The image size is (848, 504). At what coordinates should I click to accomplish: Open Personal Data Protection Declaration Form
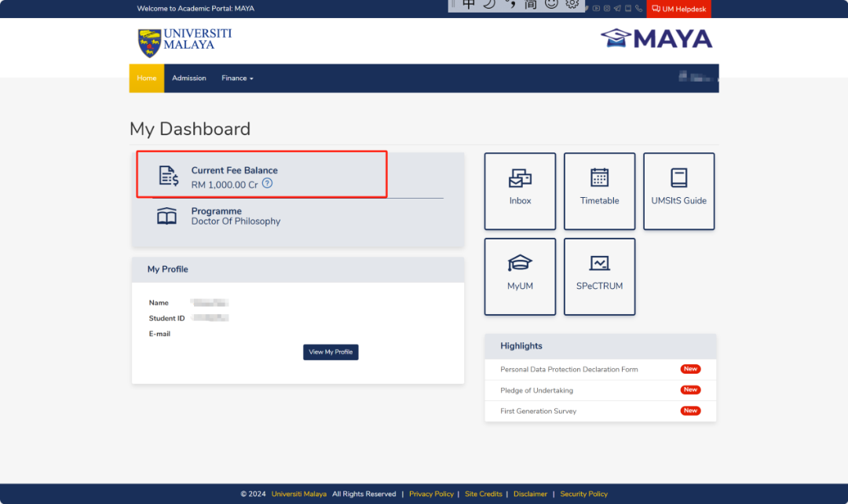click(569, 369)
